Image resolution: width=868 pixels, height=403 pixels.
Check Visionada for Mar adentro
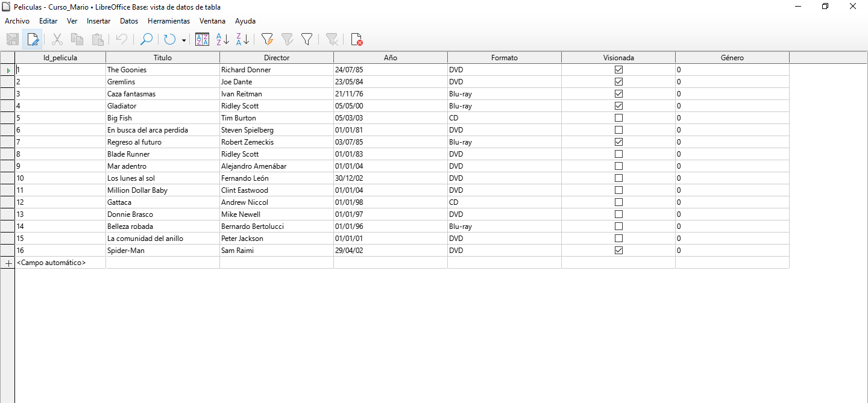(x=618, y=166)
